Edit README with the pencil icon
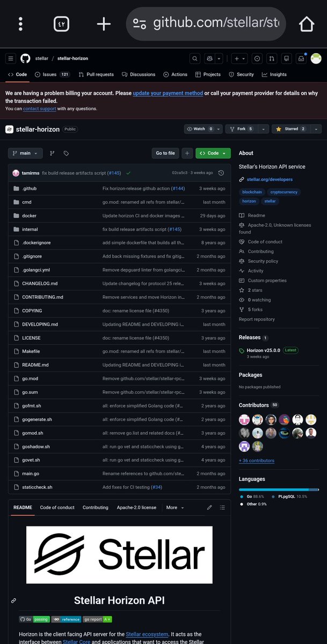 (x=209, y=507)
